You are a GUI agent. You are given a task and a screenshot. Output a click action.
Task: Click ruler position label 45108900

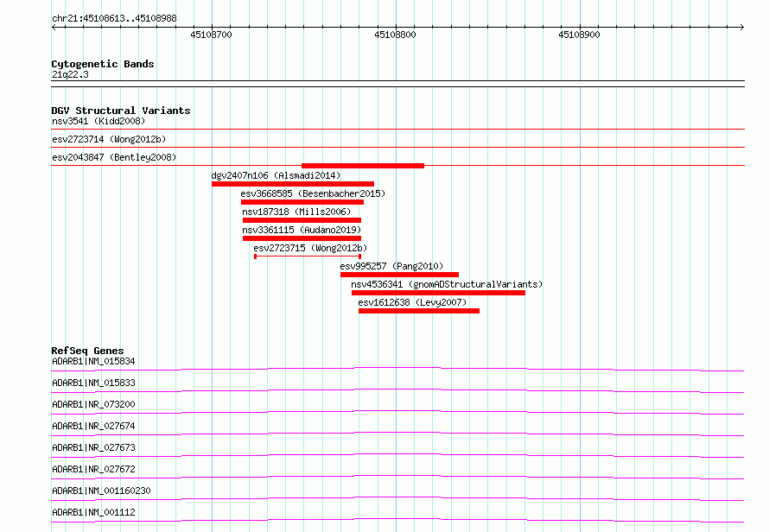(579, 35)
